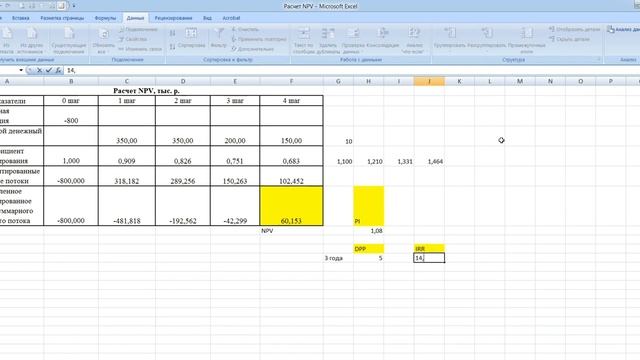Click the active cell containing "14,"
This screenshot has width=640, height=360.
tap(429, 258)
